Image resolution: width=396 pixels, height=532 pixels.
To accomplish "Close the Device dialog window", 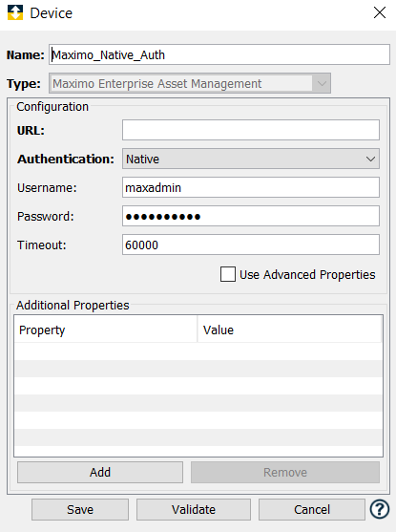I will pyautogui.click(x=380, y=12).
